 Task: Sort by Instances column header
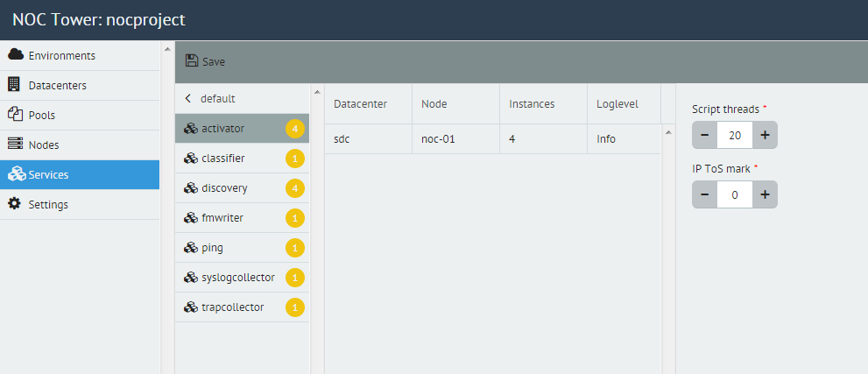[532, 103]
